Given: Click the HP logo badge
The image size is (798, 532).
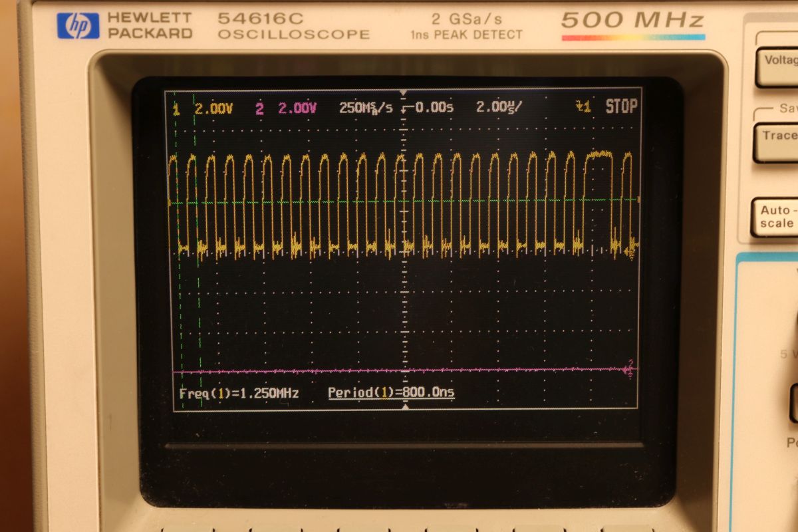Looking at the screenshot, I should point(78,26).
